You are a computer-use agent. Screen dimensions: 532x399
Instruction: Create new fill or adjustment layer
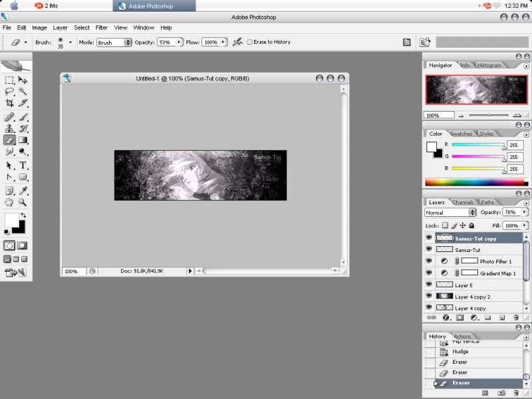(474, 318)
